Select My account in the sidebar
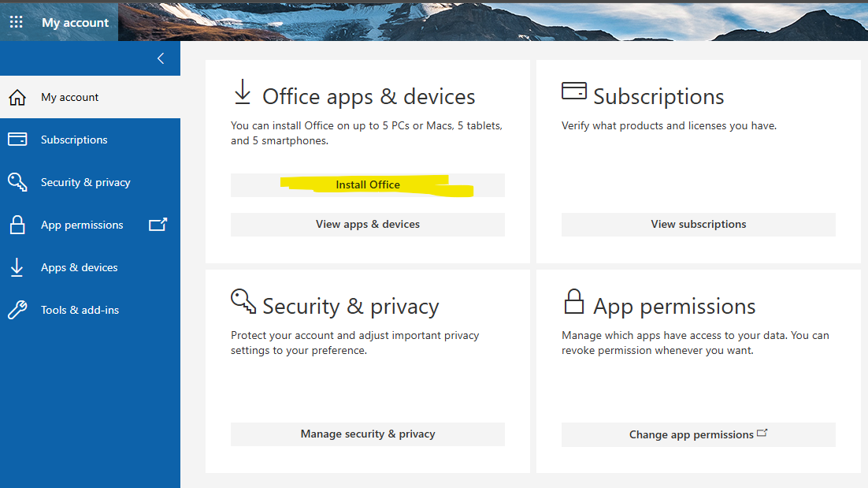868x488 pixels. tap(91, 97)
